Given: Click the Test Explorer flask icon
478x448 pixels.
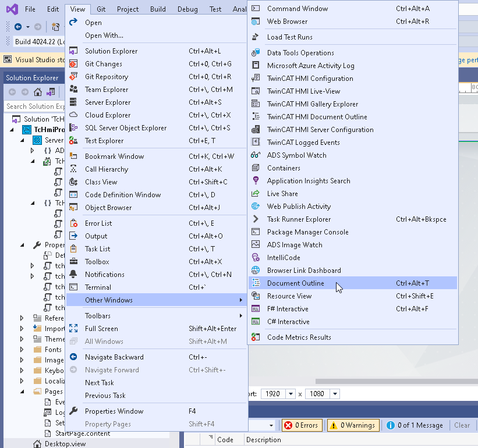Looking at the screenshot, I should point(73,140).
